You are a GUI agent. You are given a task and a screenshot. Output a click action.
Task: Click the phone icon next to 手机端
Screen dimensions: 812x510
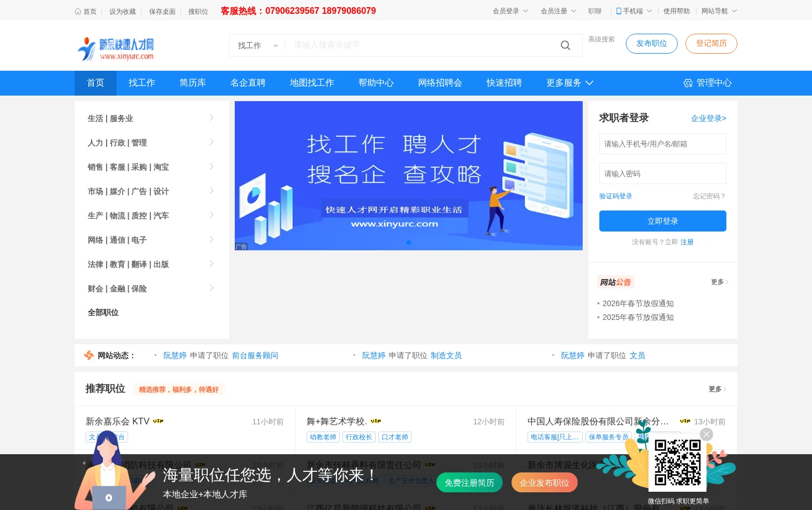point(619,11)
